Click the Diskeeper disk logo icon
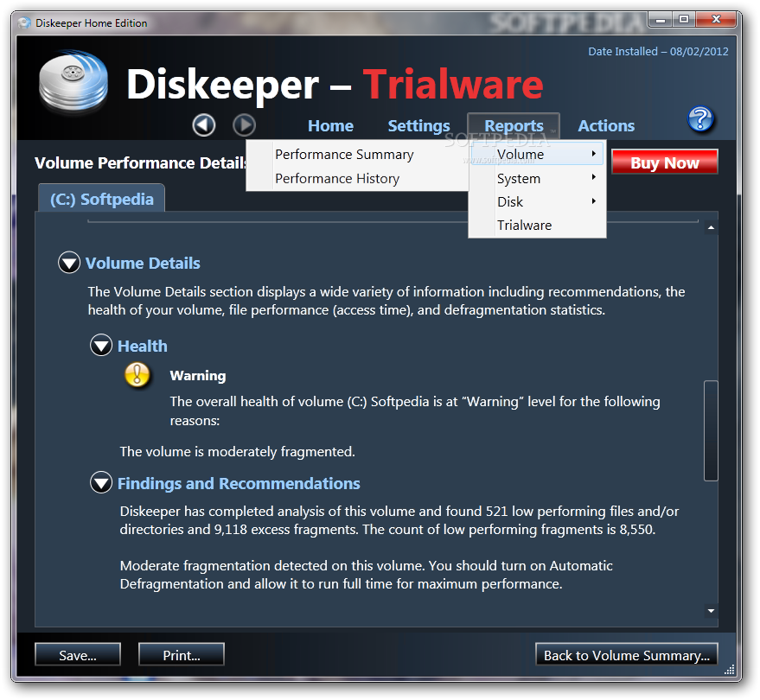The image size is (760, 700). tap(73, 82)
